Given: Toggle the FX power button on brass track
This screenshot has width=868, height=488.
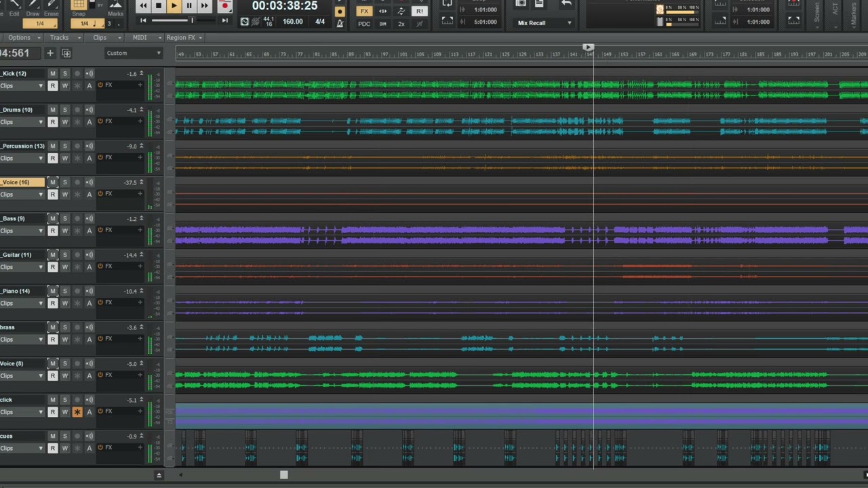Looking at the screenshot, I should click(x=100, y=339).
